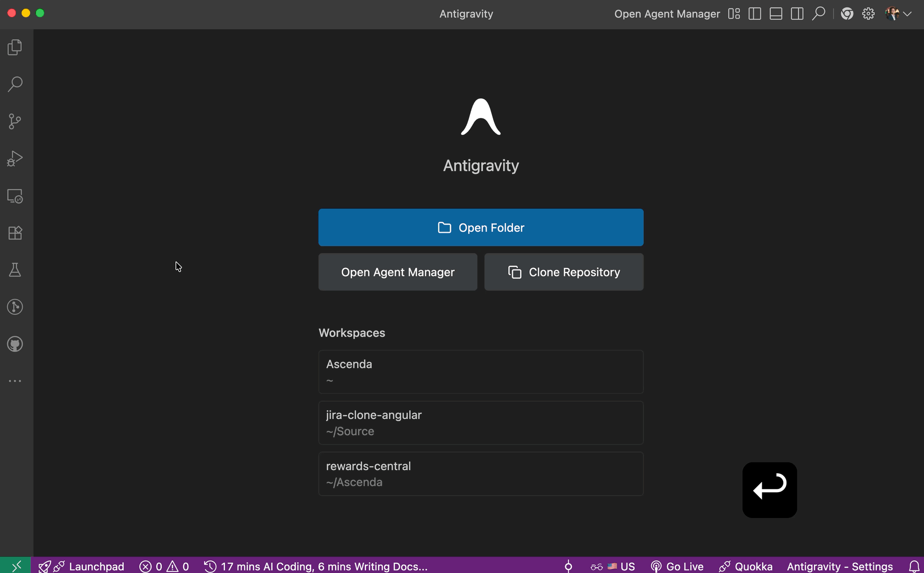
Task: Open Run and Debug view
Action: (15, 159)
